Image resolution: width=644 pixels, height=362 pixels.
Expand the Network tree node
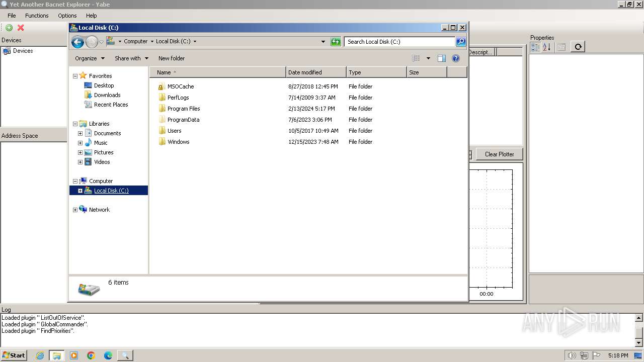[x=75, y=210]
